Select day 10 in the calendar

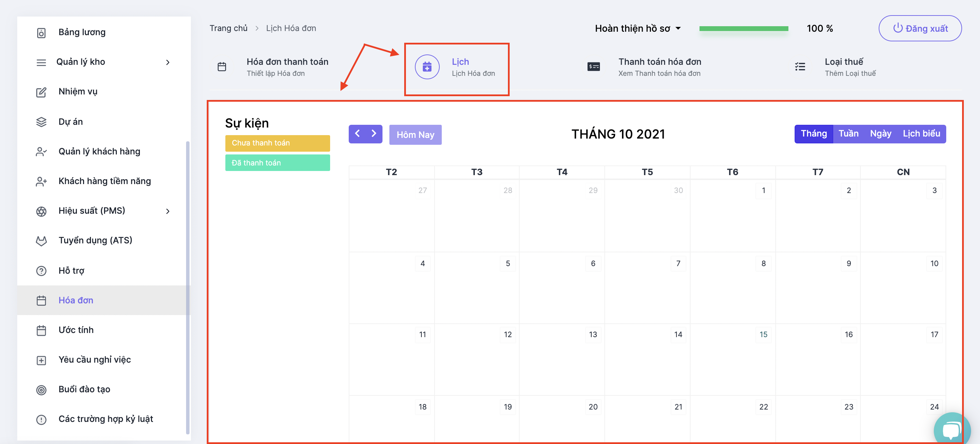934,264
